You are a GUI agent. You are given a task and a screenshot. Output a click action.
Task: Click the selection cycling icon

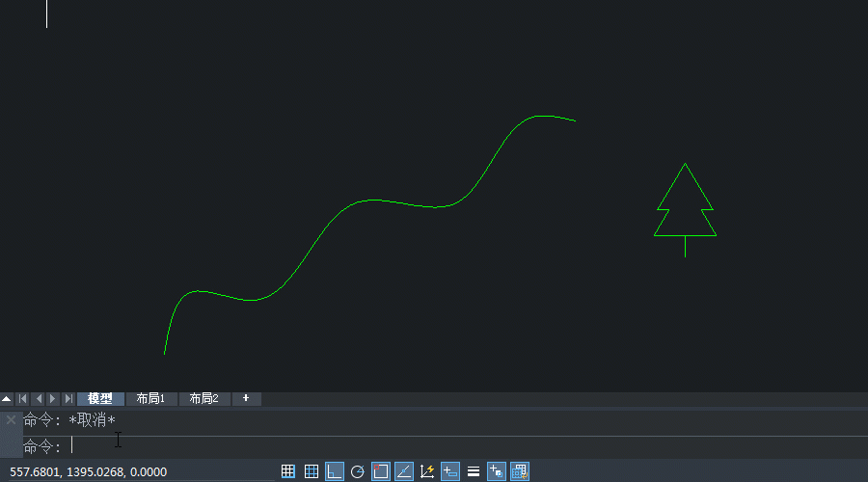(x=497, y=471)
